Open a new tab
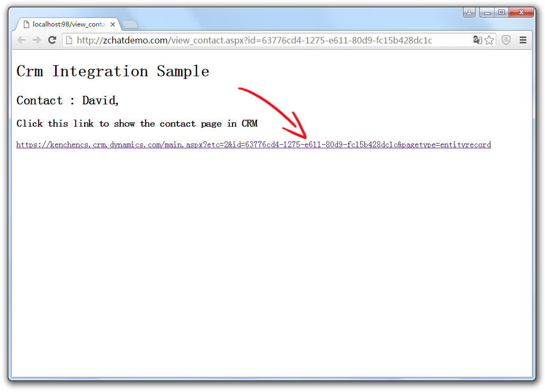 (x=130, y=25)
